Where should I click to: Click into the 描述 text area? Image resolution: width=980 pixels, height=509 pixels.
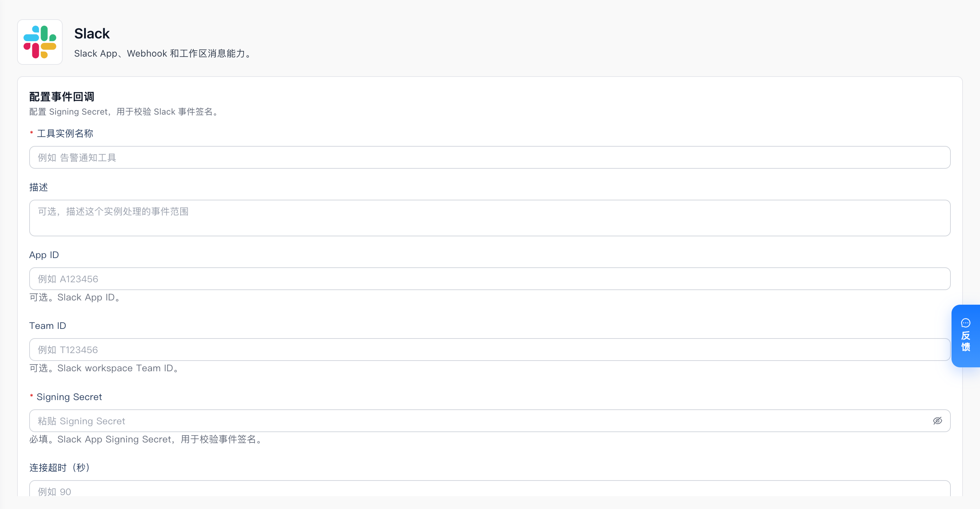point(490,218)
